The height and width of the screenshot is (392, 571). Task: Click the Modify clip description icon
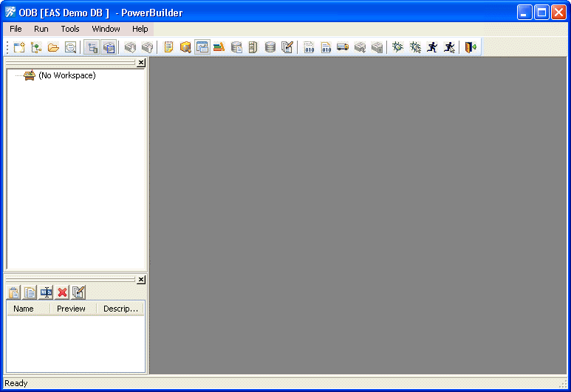[x=78, y=292]
